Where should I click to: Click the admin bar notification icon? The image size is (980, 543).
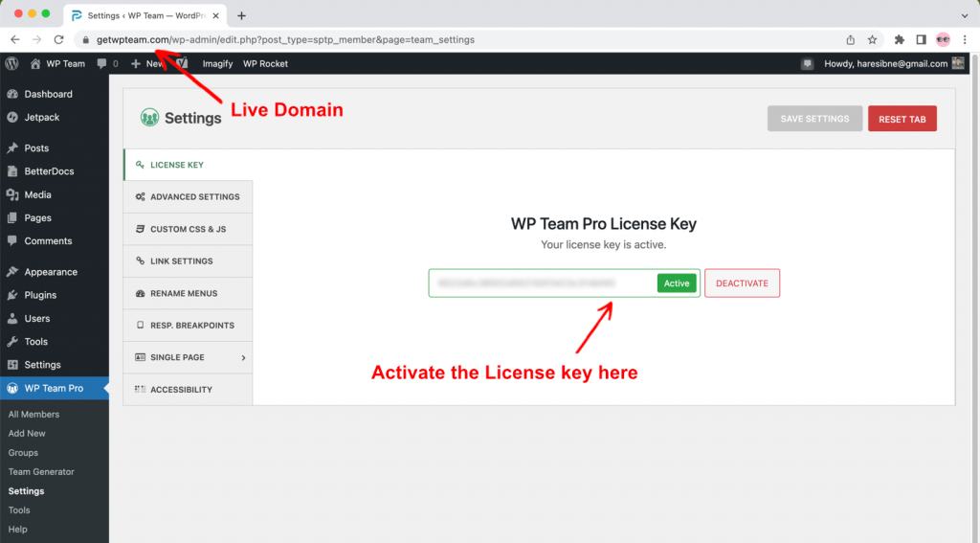click(808, 64)
